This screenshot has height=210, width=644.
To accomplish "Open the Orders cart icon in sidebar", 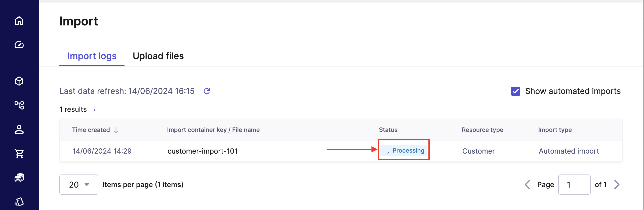I will point(19,153).
